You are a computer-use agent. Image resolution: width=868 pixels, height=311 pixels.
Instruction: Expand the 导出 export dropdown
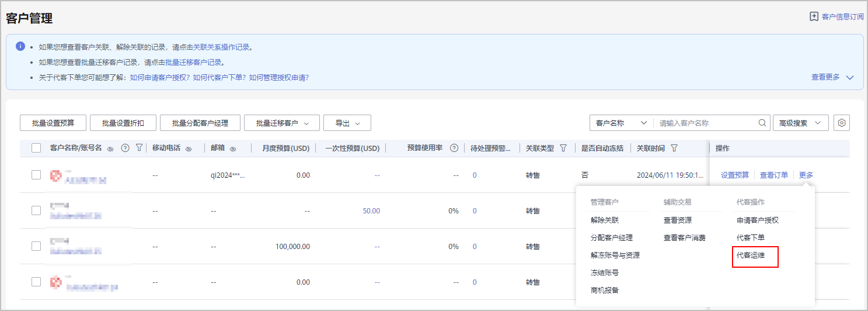pyautogui.click(x=347, y=123)
